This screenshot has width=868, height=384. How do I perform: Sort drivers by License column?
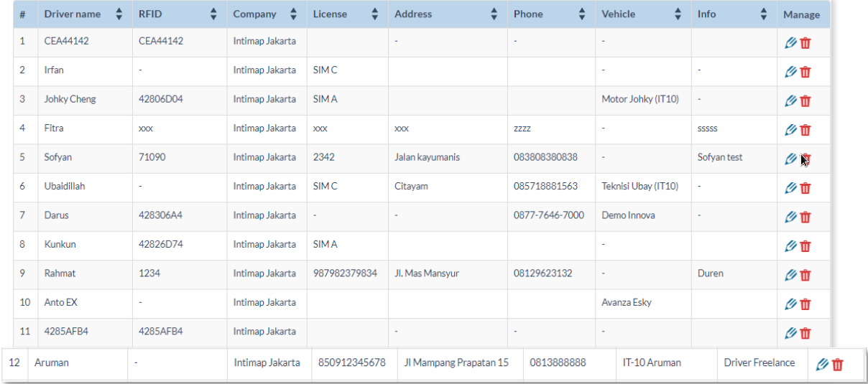click(x=374, y=14)
